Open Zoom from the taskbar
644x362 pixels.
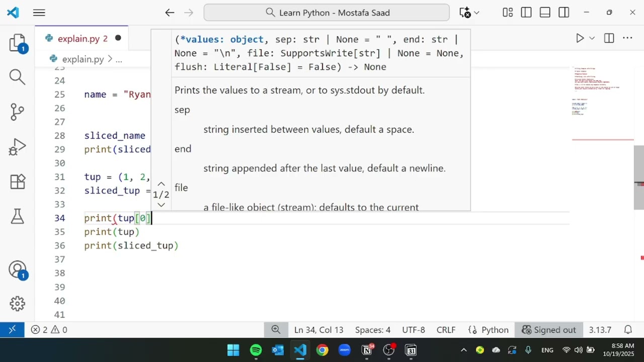coord(344,350)
